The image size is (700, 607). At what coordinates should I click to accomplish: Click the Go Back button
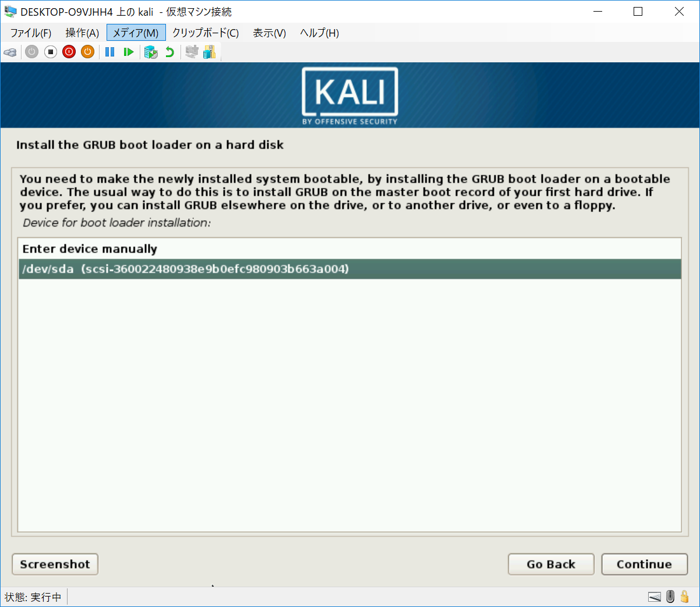[551, 564]
